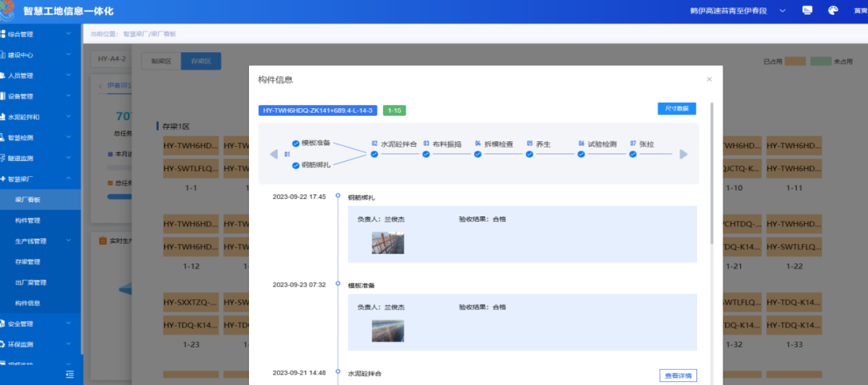Collapse the sidebar using the bottom fold icon

(70, 374)
